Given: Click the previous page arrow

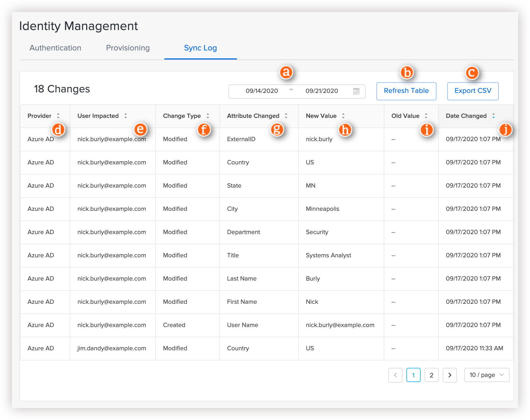Looking at the screenshot, I should pyautogui.click(x=395, y=375).
